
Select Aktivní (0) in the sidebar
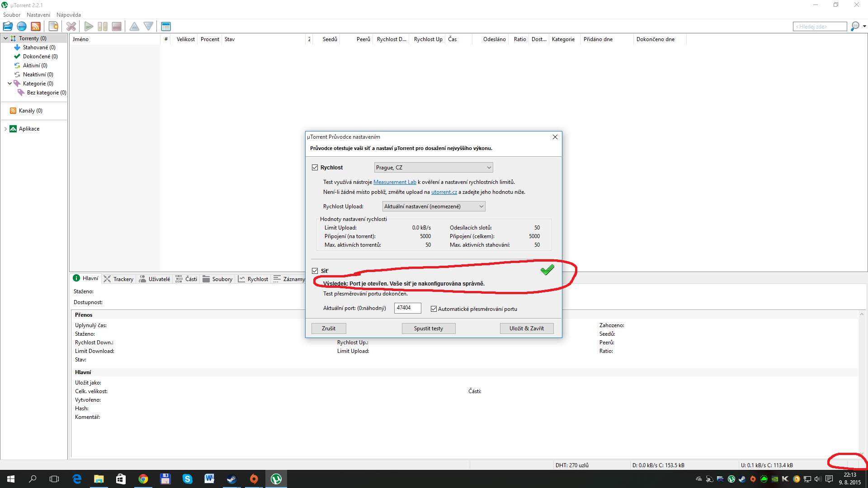tap(35, 66)
